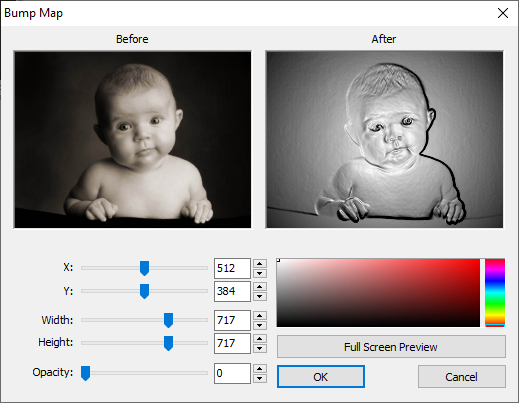
Task: Increase the Y value with up arrow
Action: pyautogui.click(x=260, y=287)
